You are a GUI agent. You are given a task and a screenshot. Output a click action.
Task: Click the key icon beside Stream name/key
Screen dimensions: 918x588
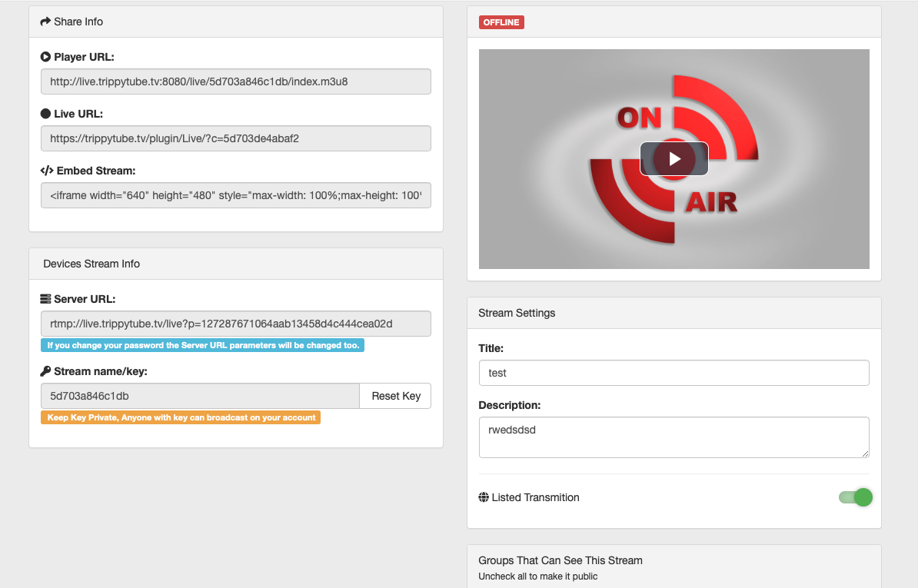(45, 371)
